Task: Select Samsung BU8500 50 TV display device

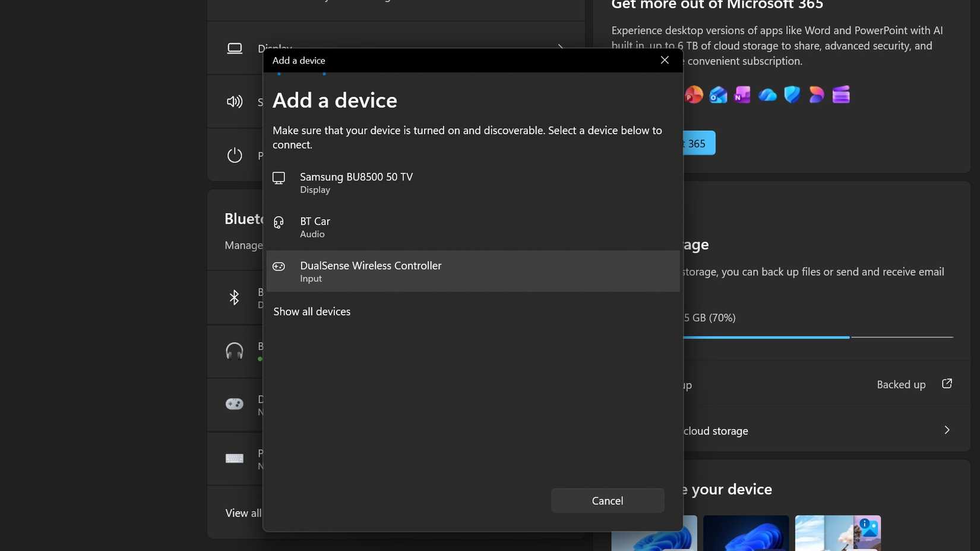Action: tap(473, 183)
